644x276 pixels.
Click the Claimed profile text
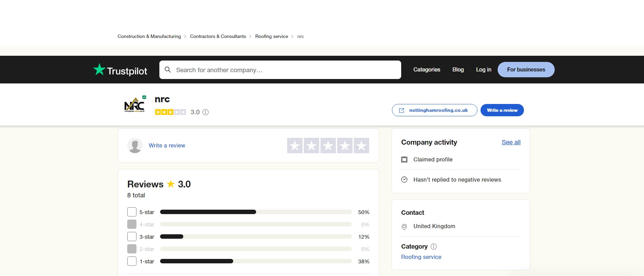(433, 159)
